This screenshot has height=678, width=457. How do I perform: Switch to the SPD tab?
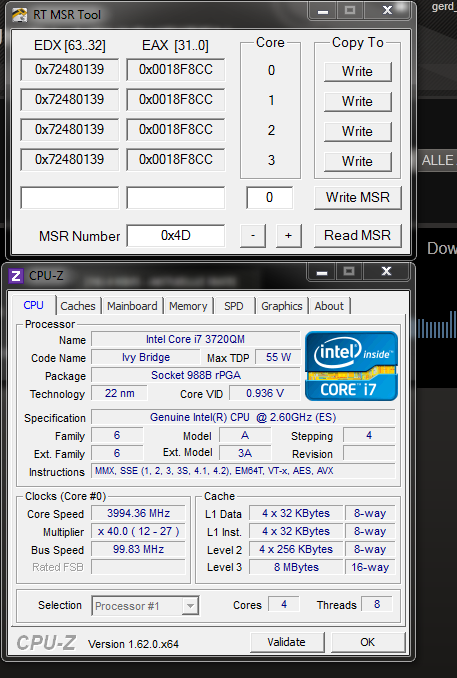tap(234, 306)
